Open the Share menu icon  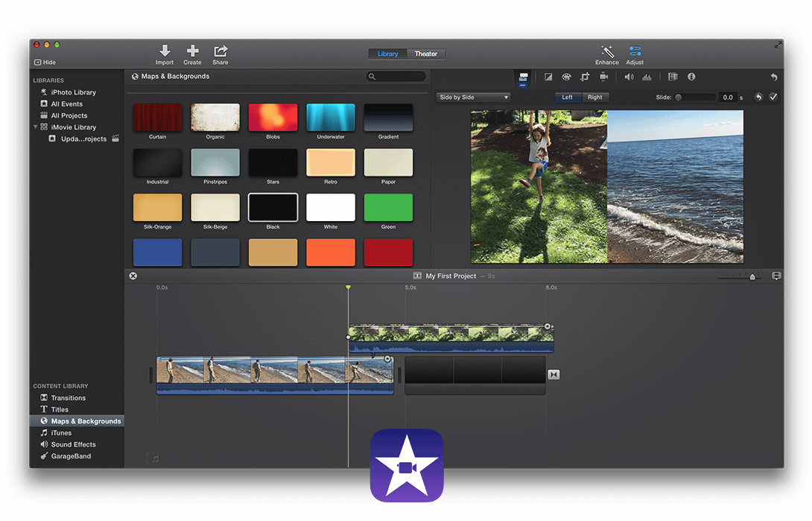(x=221, y=51)
